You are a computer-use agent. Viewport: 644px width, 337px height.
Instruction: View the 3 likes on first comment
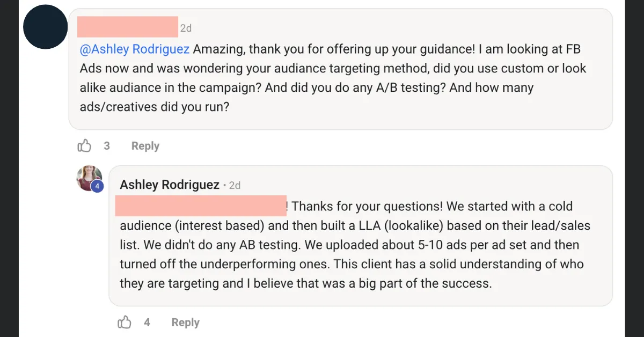[107, 146]
